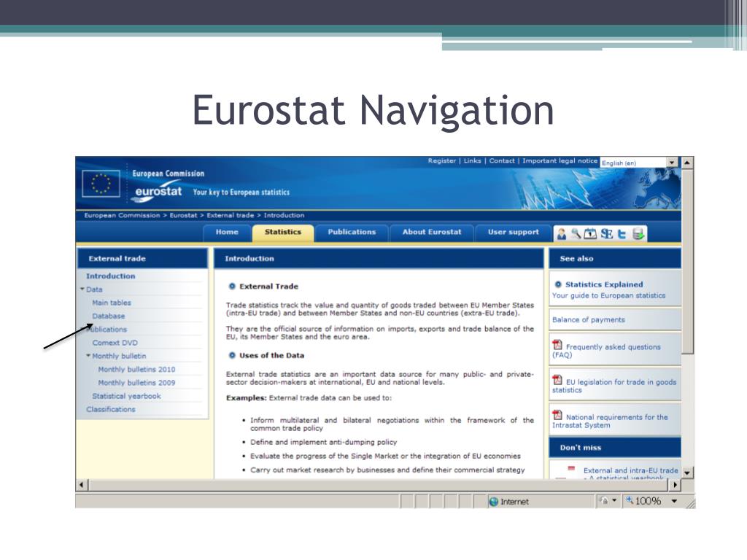Open the User support tab
The height and width of the screenshot is (560, 747).
[x=513, y=232]
